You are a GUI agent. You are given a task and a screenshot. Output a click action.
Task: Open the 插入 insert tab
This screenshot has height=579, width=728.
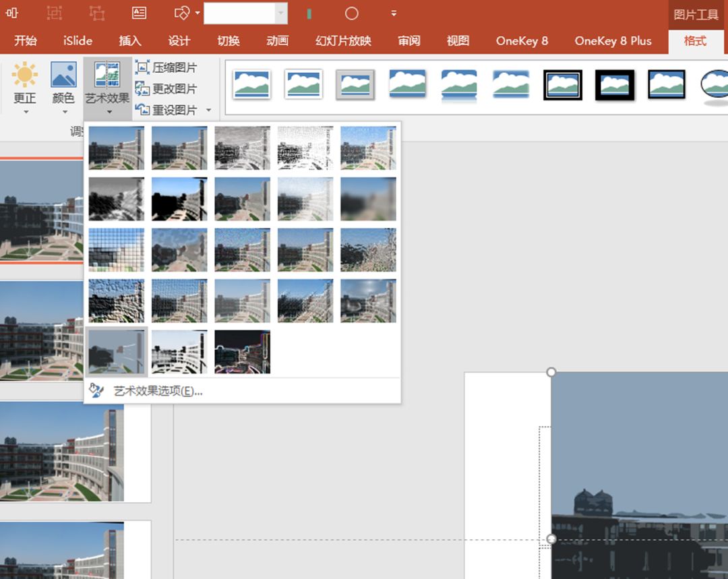[129, 41]
